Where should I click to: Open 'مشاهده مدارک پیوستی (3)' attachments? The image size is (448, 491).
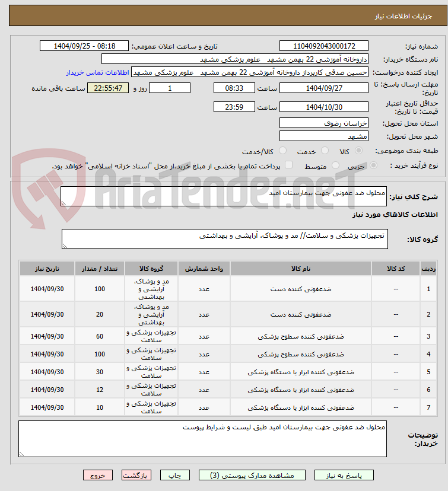[x=252, y=475]
